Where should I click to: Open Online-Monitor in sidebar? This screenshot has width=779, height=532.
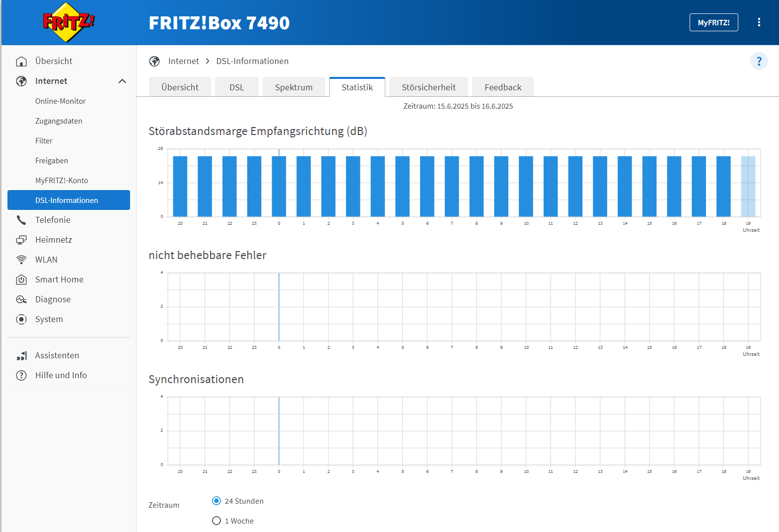[61, 101]
